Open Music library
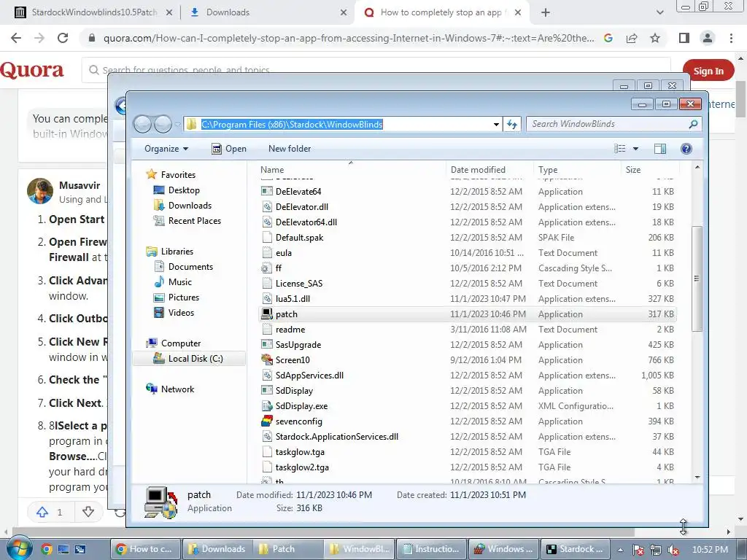The image size is (747, 560). (179, 282)
